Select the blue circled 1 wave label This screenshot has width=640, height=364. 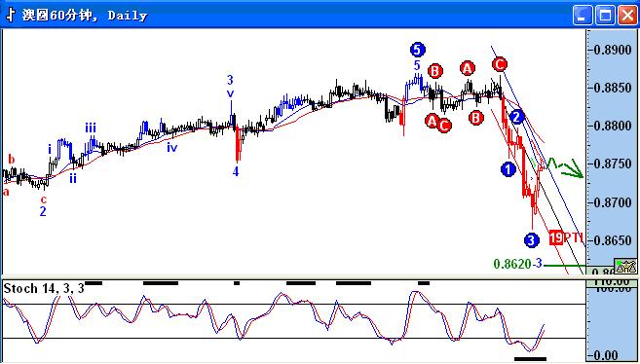pos(508,169)
